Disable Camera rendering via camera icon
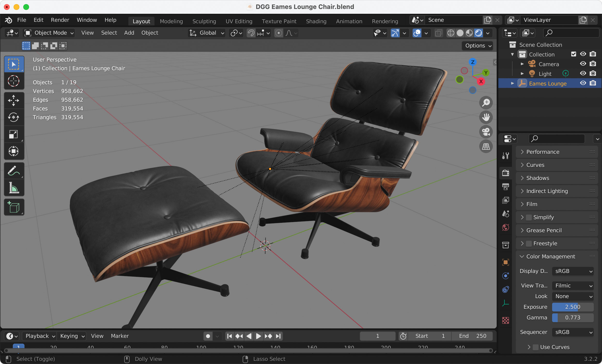The image size is (602, 364). (593, 64)
